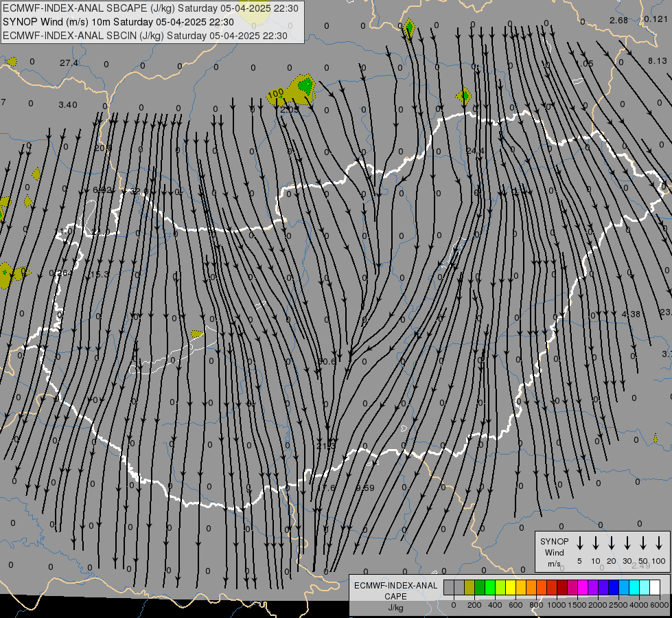Click the 32.0 value on the map
672x618 pixels.
point(139,191)
